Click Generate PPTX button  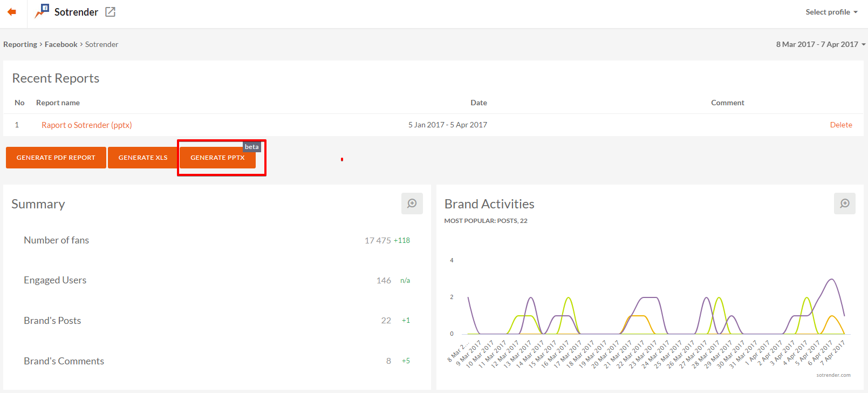[217, 158]
